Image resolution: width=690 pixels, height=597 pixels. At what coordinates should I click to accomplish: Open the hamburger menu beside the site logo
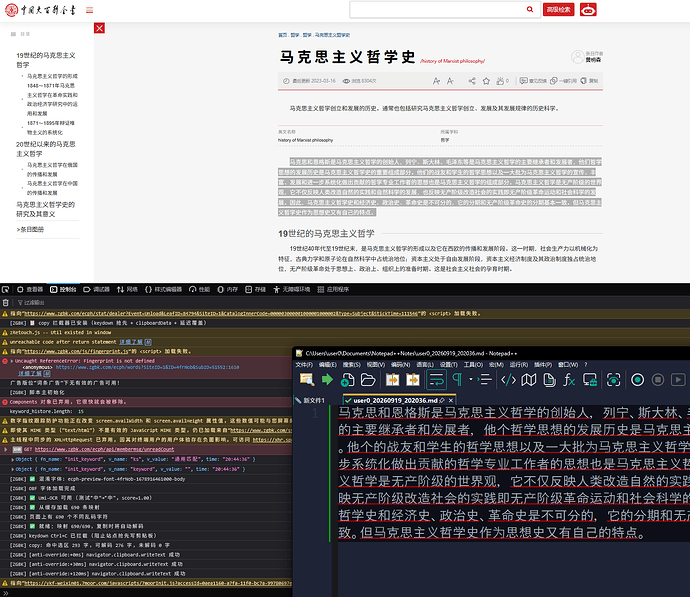click(89, 10)
